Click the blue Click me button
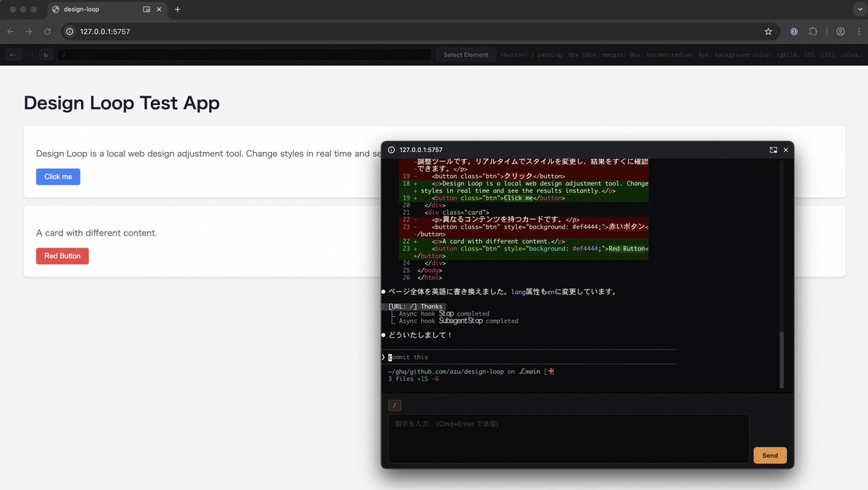 (x=58, y=177)
